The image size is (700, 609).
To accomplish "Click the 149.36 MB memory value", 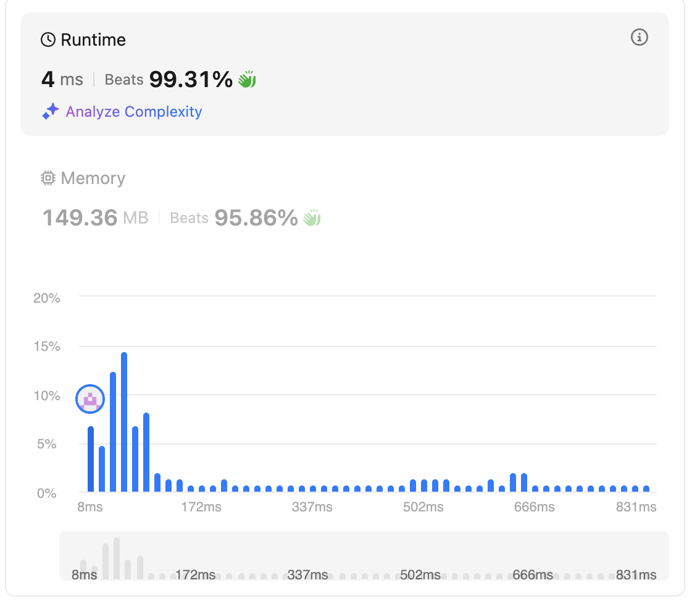I will click(95, 217).
